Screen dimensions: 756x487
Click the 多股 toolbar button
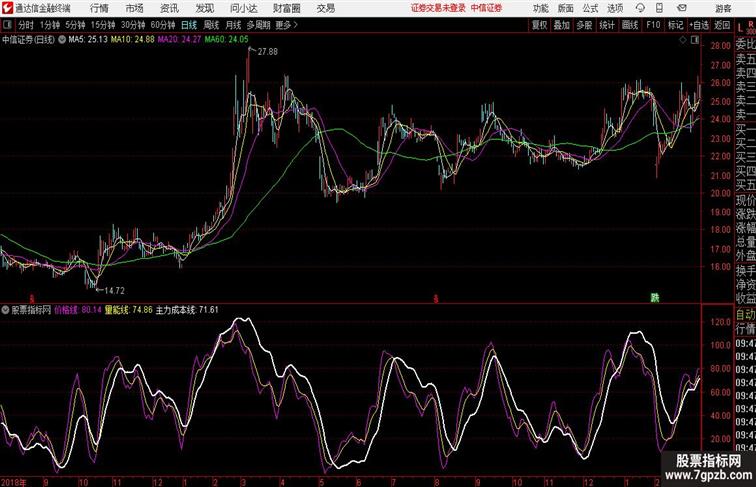click(584, 25)
